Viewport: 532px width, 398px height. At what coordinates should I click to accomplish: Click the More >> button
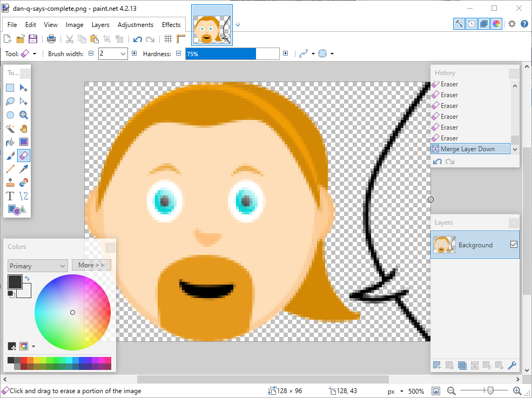(91, 265)
